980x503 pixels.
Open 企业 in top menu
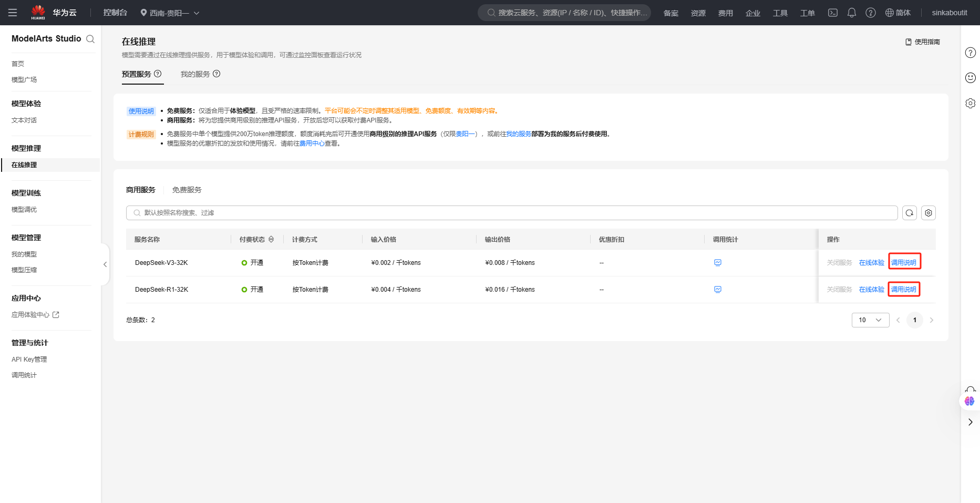coord(753,13)
